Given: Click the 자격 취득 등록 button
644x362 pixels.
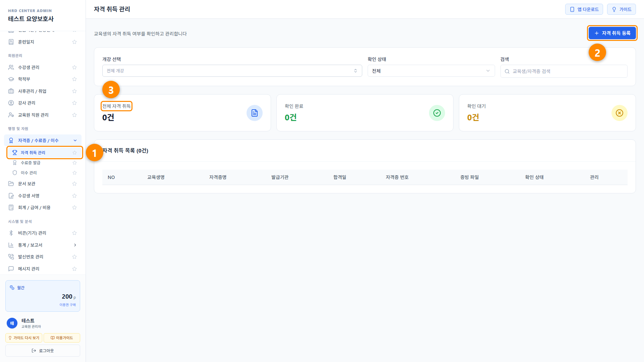Looking at the screenshot, I should (612, 33).
